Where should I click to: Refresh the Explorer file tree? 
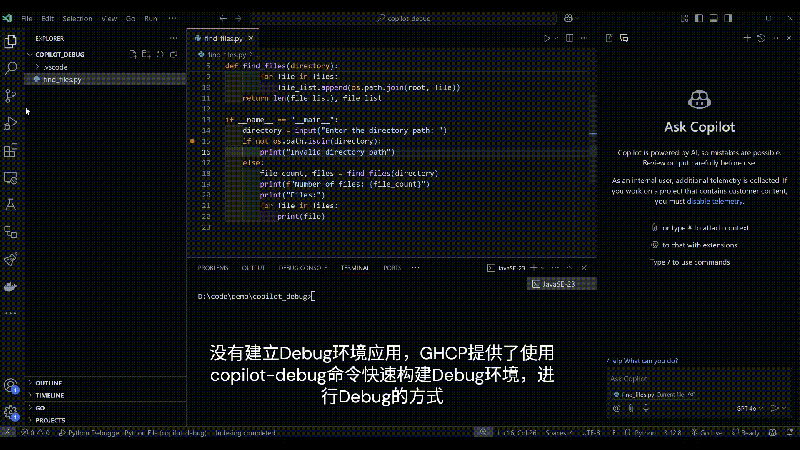pos(160,54)
